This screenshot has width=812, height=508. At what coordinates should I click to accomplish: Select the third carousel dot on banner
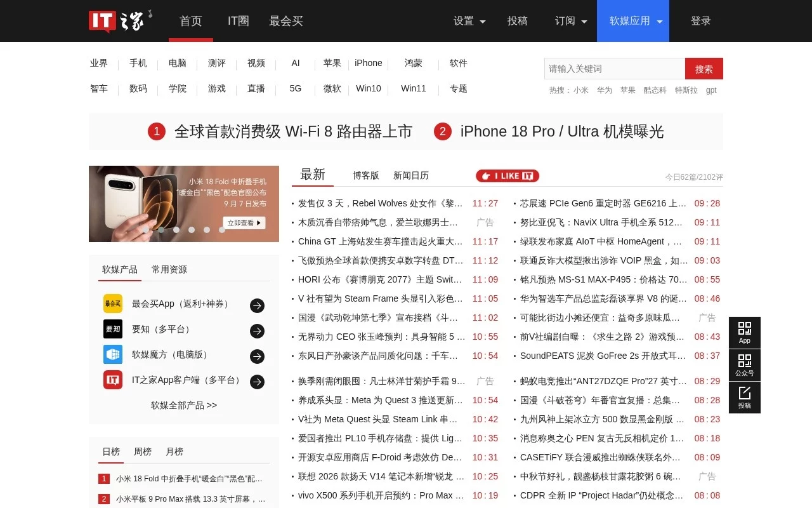(176, 230)
